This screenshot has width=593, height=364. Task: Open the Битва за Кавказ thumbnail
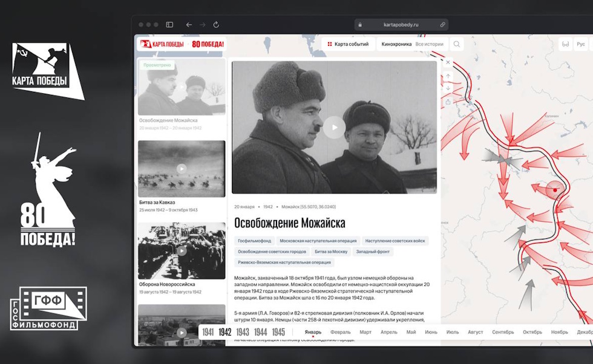[182, 169]
